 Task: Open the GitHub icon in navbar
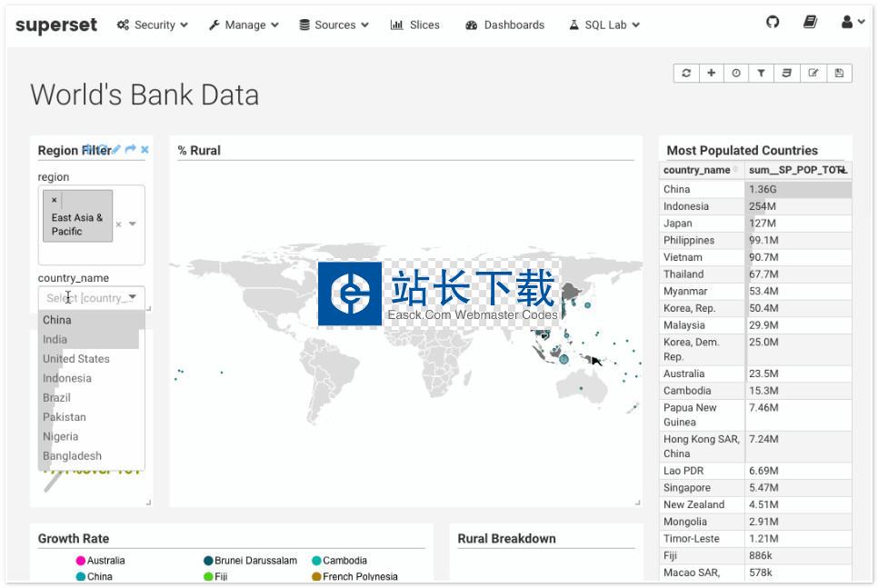coord(773,23)
